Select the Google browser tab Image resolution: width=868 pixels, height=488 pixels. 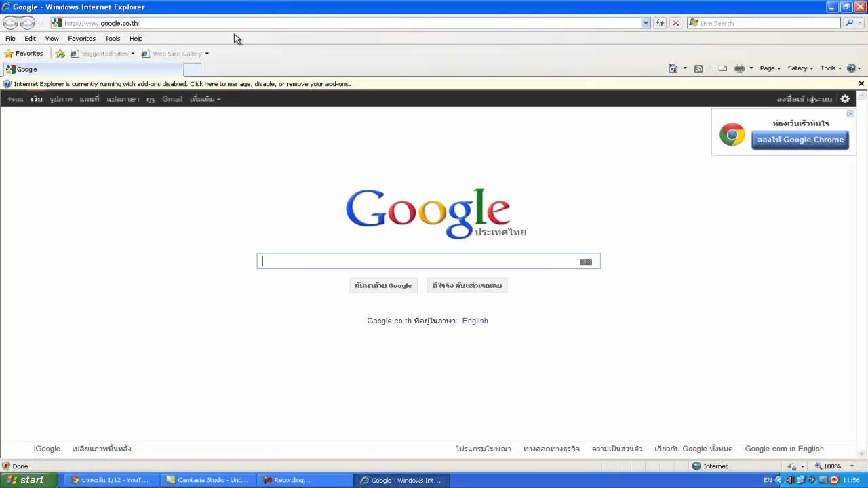[93, 69]
